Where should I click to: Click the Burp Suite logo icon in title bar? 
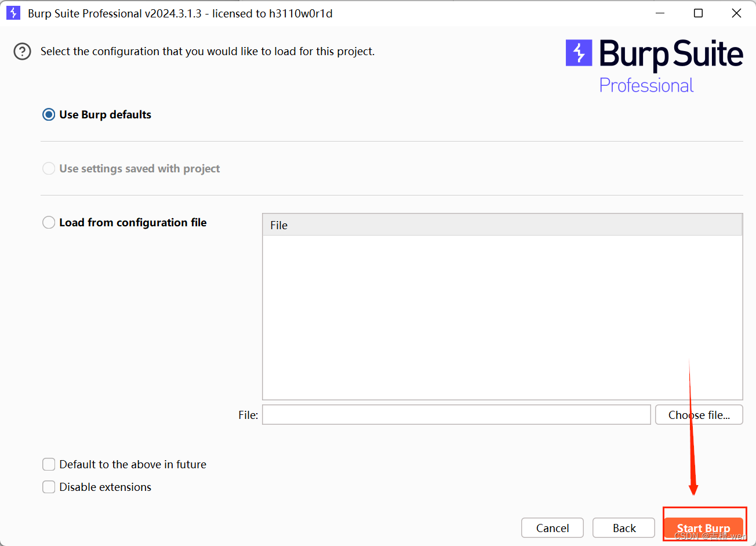[13, 12]
